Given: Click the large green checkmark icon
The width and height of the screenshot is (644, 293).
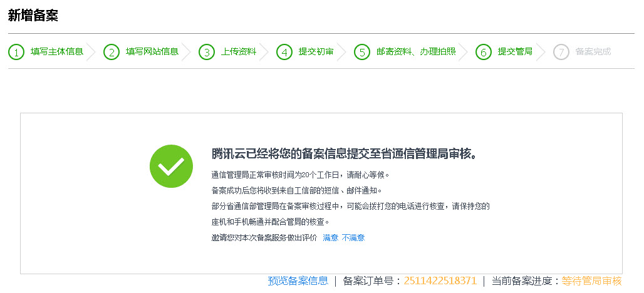Looking at the screenshot, I should [171, 166].
